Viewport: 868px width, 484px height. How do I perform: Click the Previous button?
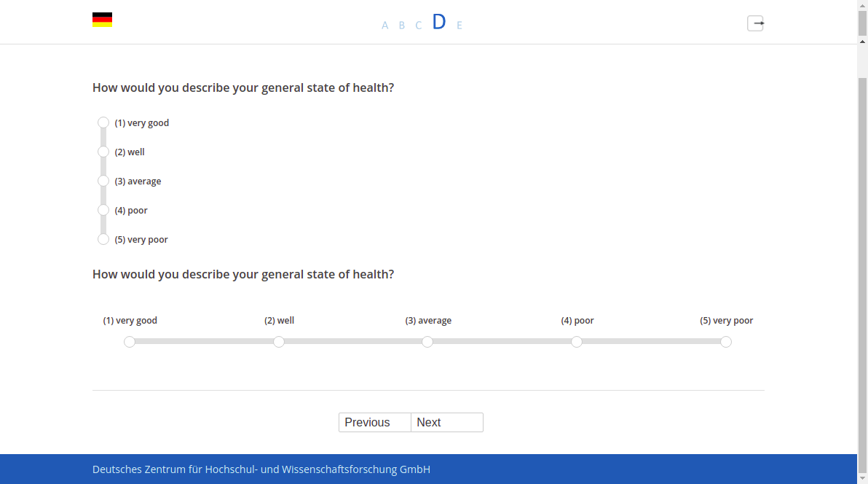click(375, 423)
